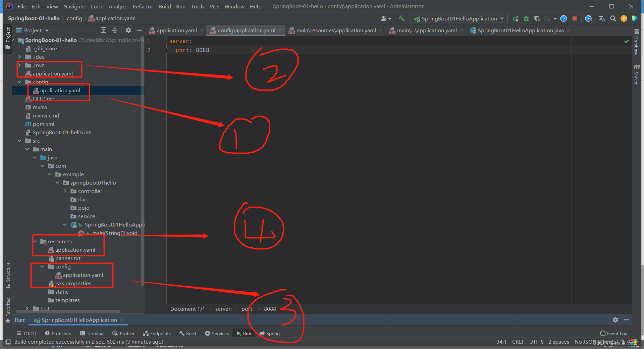Expand the test folder
Image resolution: width=644 pixels, height=349 pixels.
pos(27,308)
